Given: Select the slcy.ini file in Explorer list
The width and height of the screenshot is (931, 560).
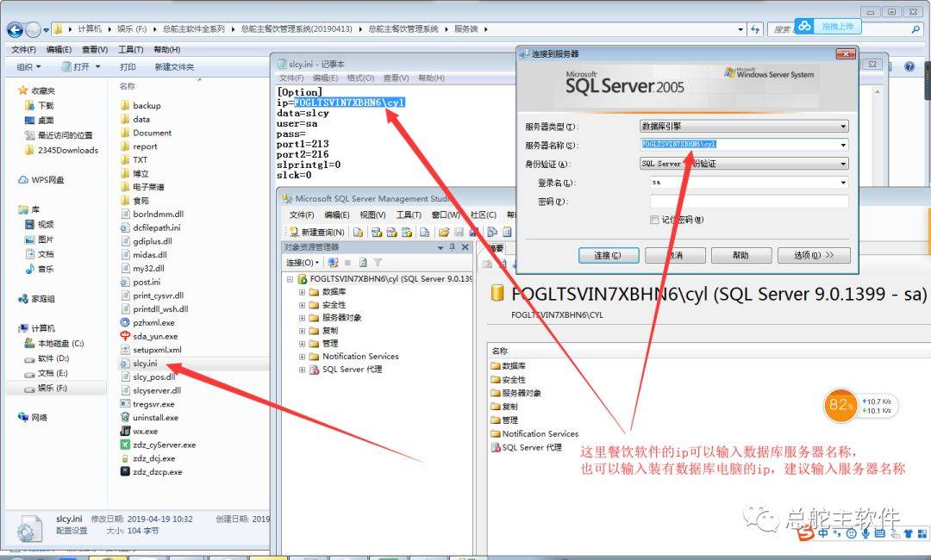Looking at the screenshot, I should pos(146,363).
